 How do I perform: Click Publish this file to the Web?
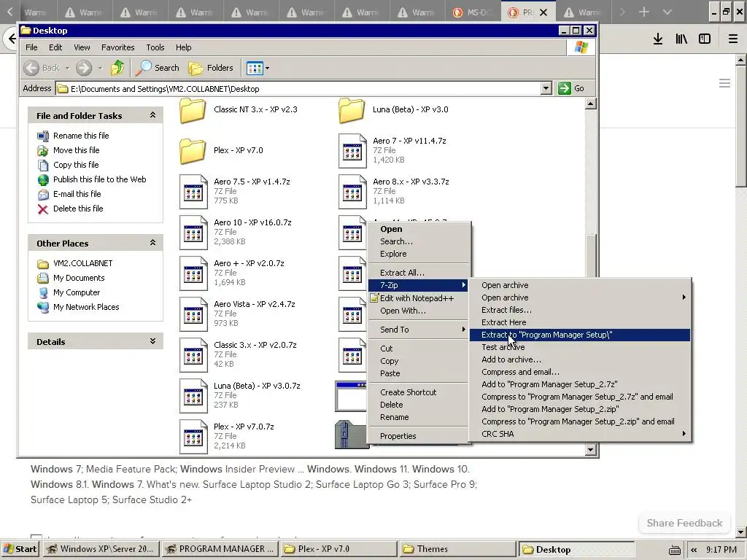point(99,179)
